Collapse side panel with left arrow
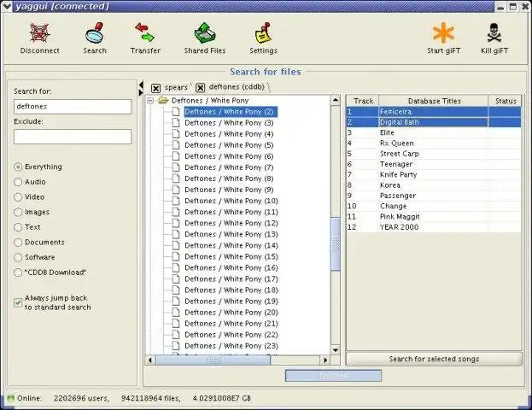 [x=141, y=85]
